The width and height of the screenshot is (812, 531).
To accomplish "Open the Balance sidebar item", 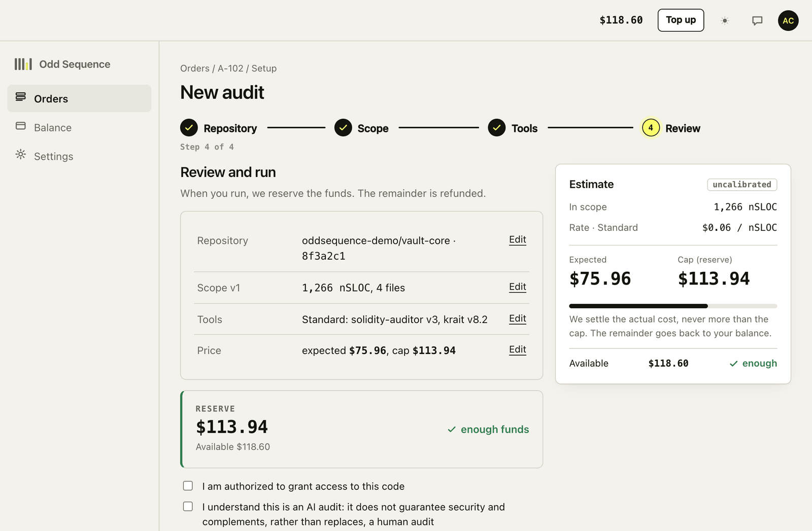I will 79,127.
